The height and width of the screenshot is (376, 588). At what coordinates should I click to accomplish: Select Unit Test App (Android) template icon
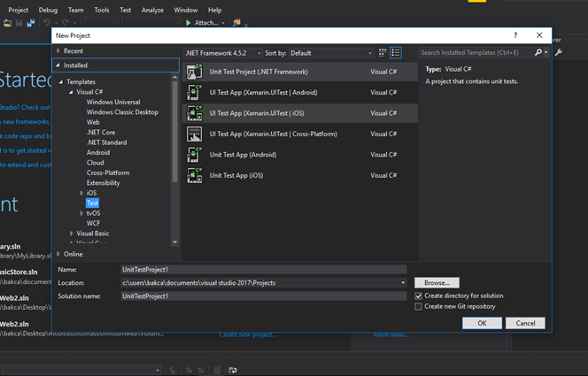(194, 155)
